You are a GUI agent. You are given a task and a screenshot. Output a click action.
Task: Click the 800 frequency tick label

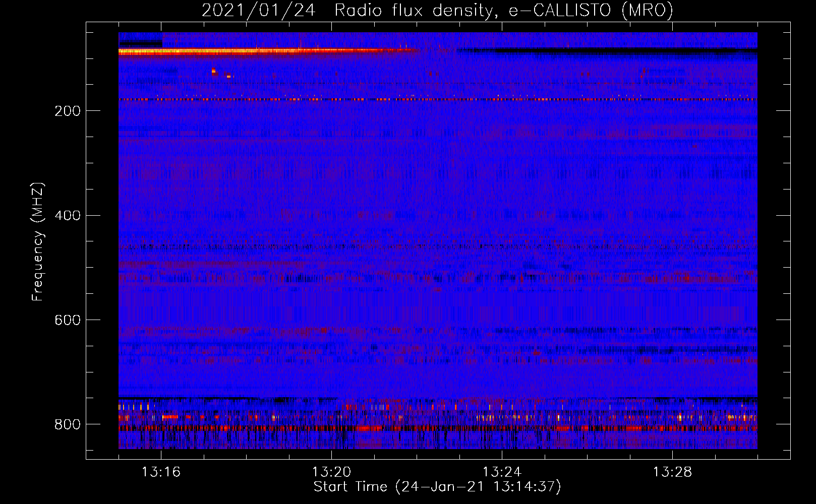click(x=68, y=425)
